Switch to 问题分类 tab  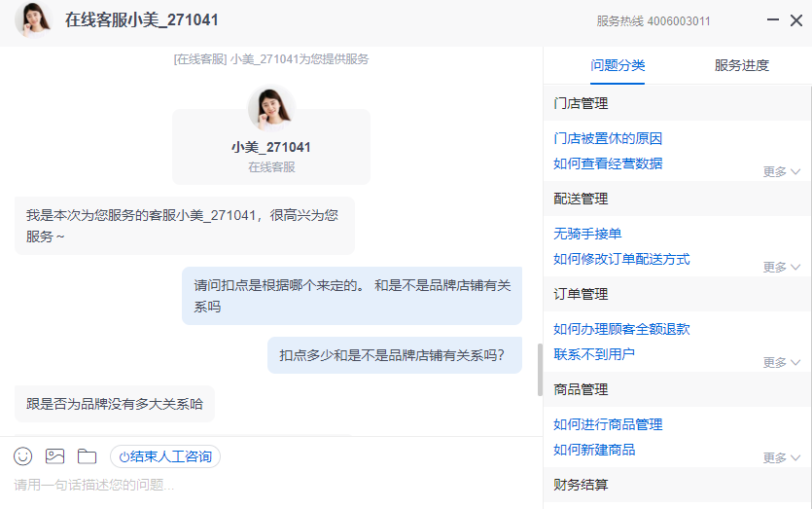point(618,66)
